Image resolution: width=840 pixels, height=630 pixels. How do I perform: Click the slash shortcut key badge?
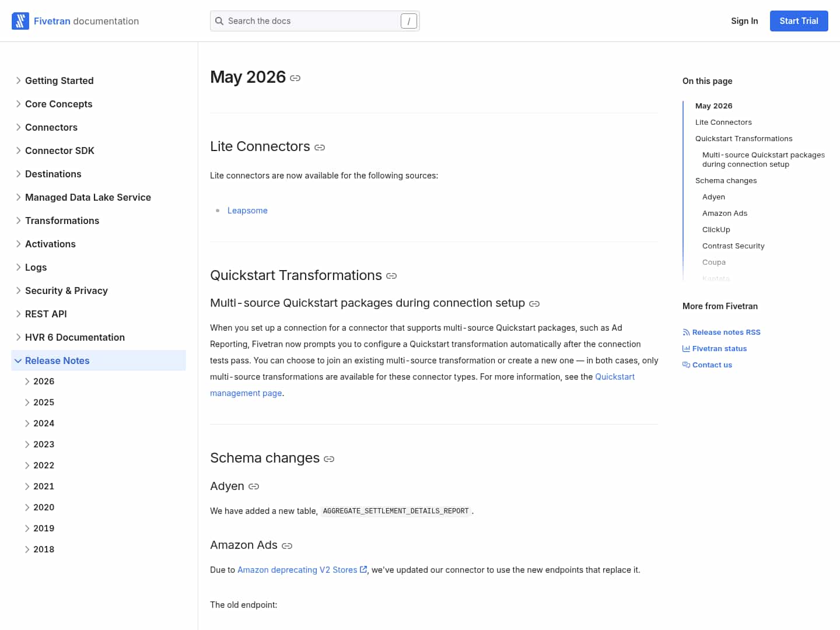(409, 21)
